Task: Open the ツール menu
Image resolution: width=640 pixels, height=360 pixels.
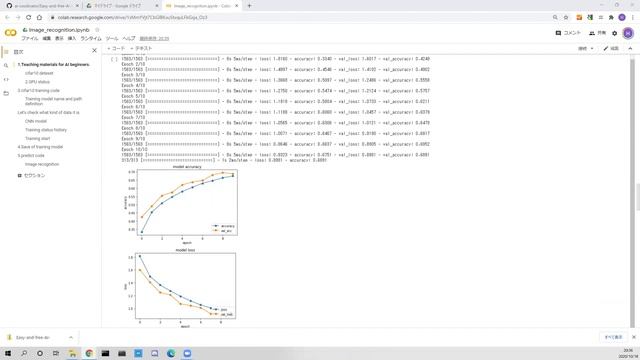Action: pos(112,38)
